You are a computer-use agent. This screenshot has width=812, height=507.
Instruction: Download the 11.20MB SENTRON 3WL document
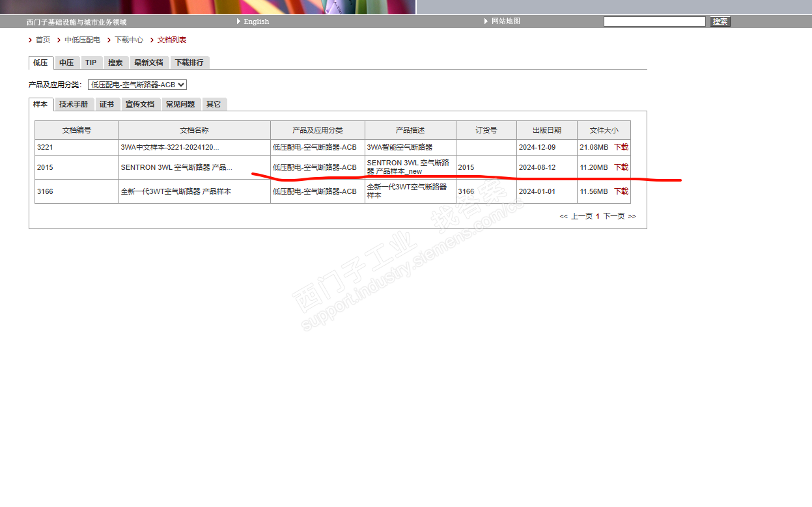click(x=621, y=167)
